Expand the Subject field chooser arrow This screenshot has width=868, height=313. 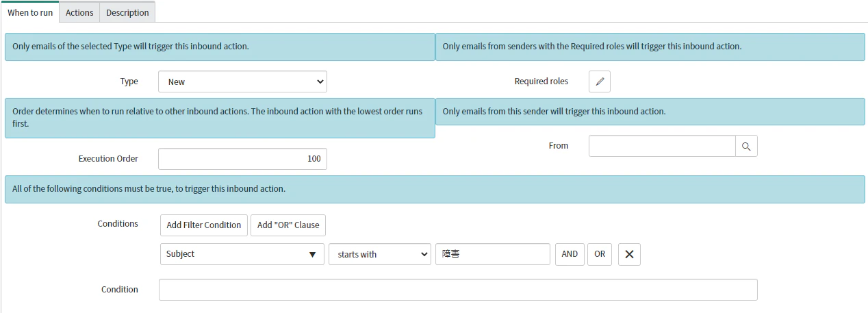[312, 254]
